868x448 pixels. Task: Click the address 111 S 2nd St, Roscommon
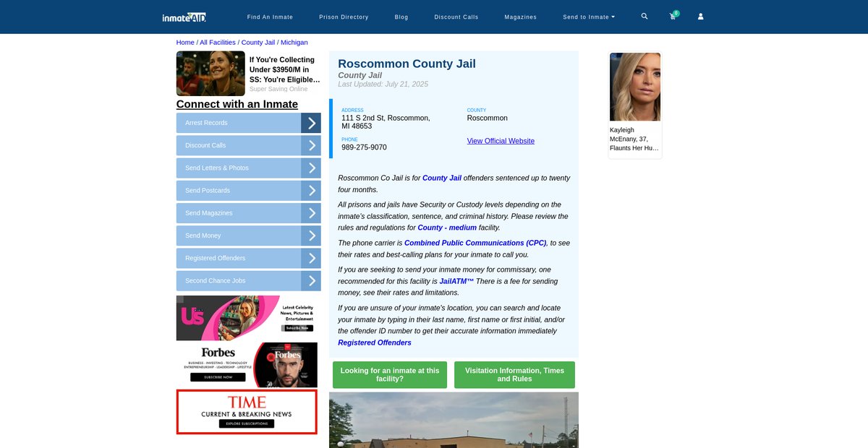386,122
